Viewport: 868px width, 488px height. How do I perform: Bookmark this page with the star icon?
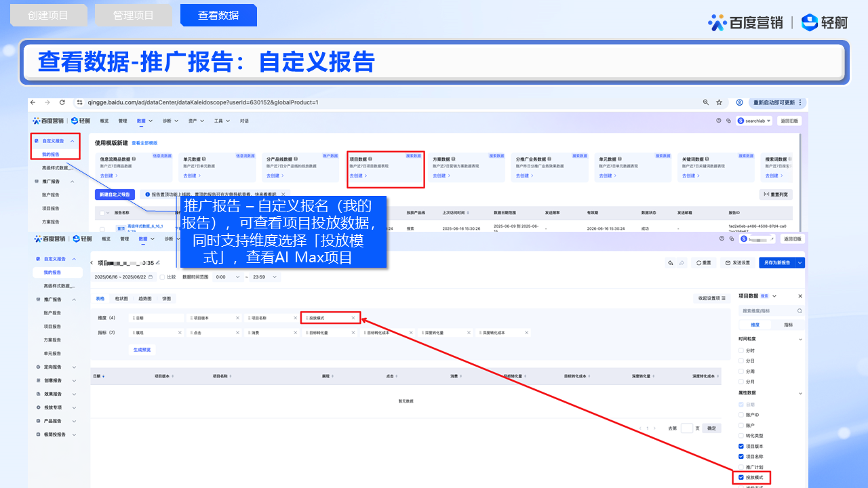click(719, 102)
